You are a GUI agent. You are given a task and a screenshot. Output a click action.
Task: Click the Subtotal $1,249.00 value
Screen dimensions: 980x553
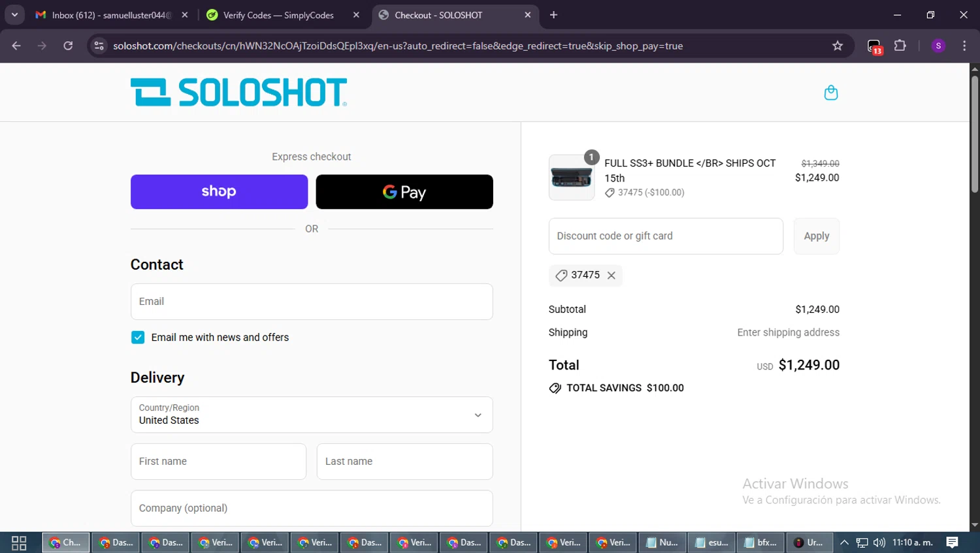click(817, 309)
